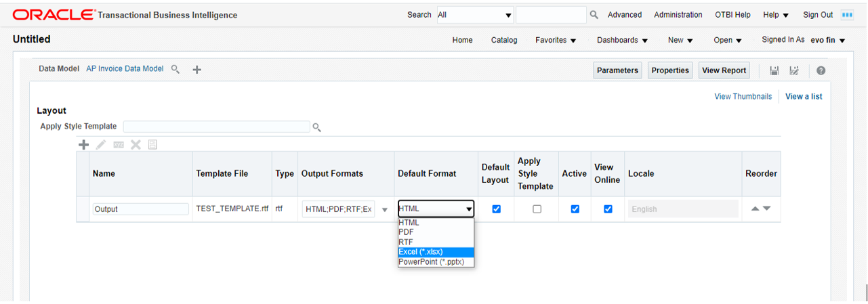Select Excel (*.xlsx) option

click(x=436, y=252)
